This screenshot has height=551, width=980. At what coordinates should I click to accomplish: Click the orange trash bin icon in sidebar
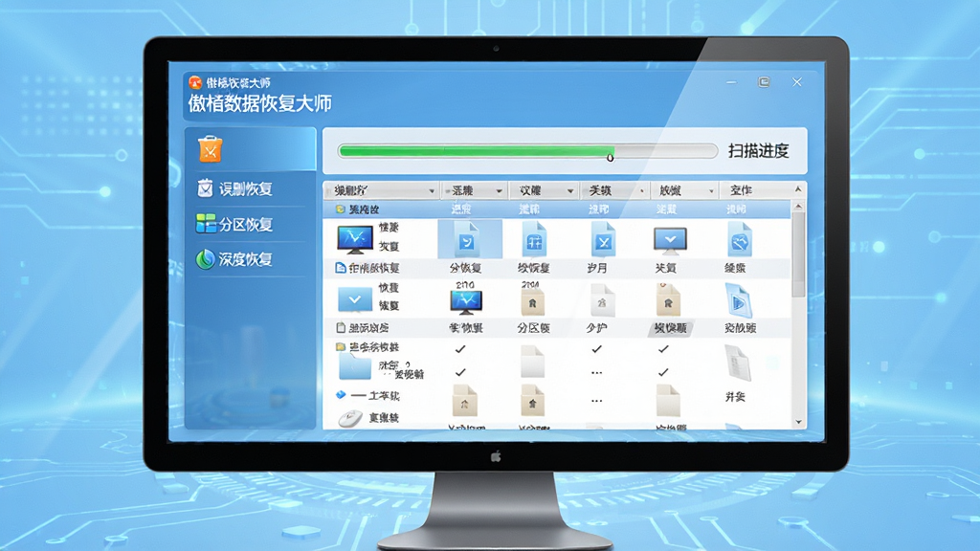click(210, 148)
